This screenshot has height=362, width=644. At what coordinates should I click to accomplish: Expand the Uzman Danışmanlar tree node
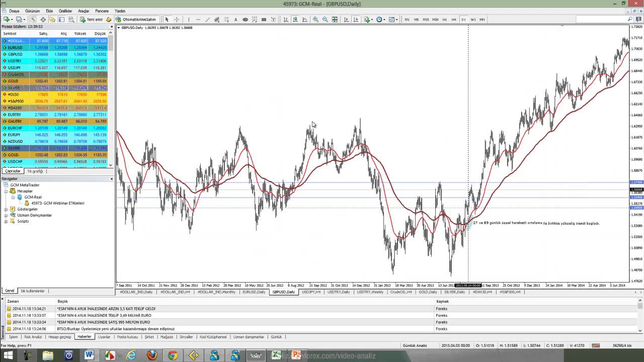pos(6,215)
